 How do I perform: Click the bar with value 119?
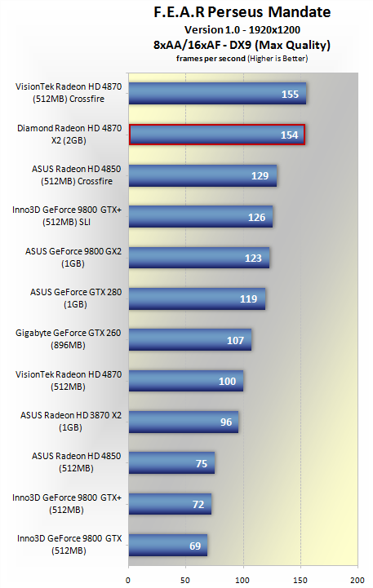(197, 298)
